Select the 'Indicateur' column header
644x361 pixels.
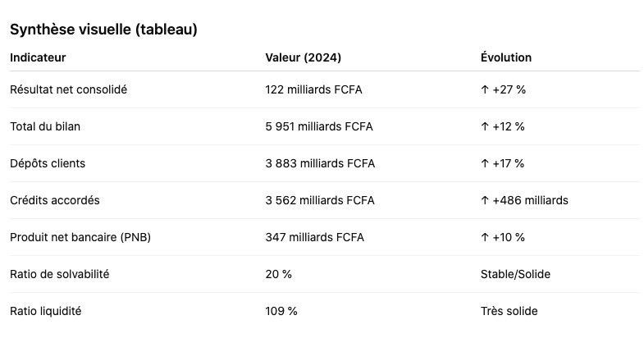[x=38, y=57]
